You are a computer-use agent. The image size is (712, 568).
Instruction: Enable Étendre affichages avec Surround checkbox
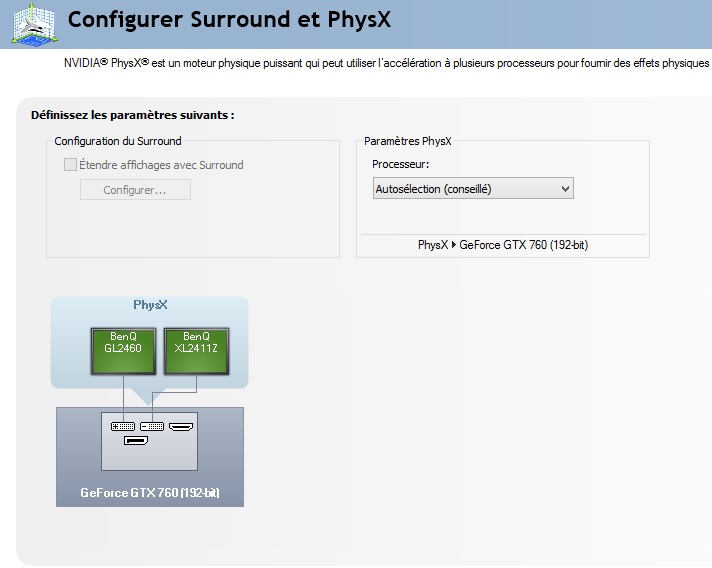pos(70,164)
